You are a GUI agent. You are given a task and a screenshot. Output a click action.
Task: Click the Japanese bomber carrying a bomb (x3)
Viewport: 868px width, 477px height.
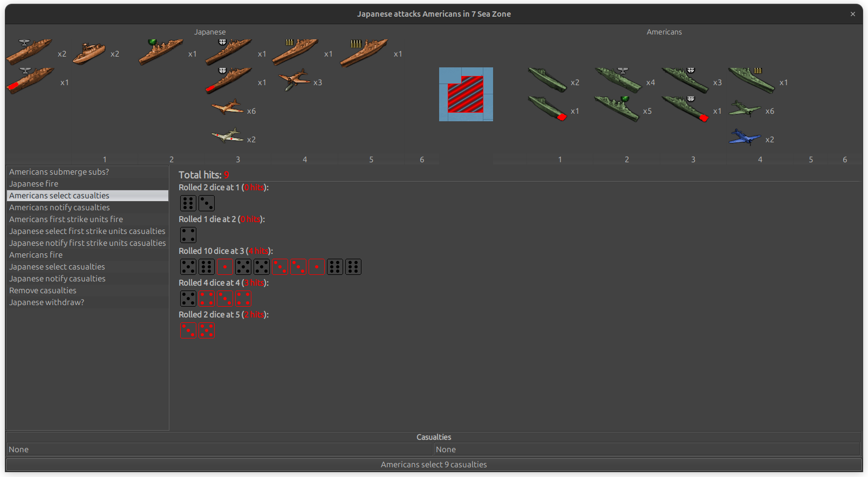(294, 80)
